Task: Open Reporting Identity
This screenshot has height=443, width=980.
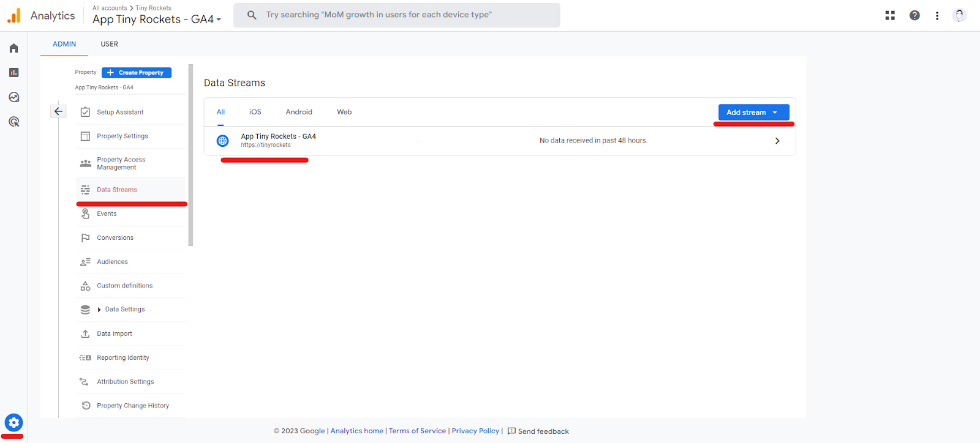Action: [x=130, y=357]
